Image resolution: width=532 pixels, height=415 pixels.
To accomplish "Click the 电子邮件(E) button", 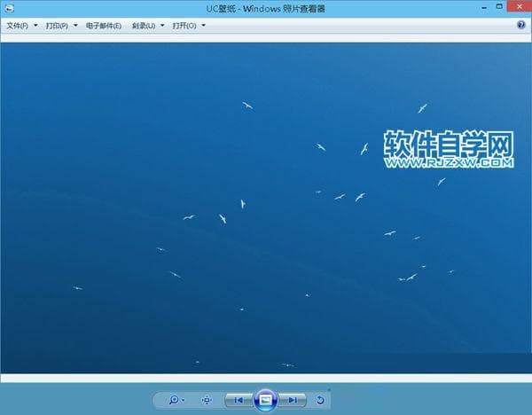I will pyautogui.click(x=104, y=26).
